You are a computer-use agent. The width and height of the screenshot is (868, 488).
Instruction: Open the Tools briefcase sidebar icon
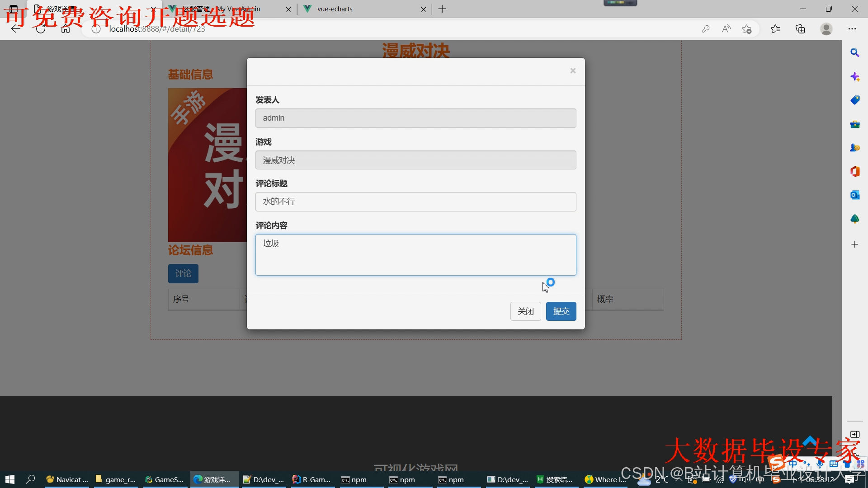(x=854, y=124)
